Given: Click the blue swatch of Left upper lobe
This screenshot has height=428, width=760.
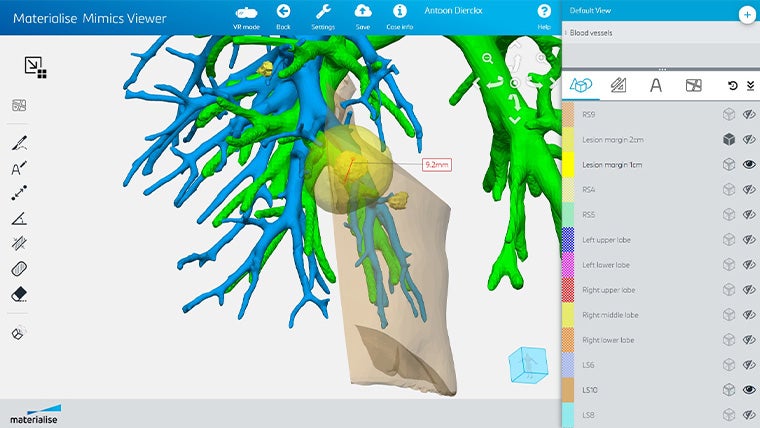Looking at the screenshot, I should pyautogui.click(x=568, y=239).
